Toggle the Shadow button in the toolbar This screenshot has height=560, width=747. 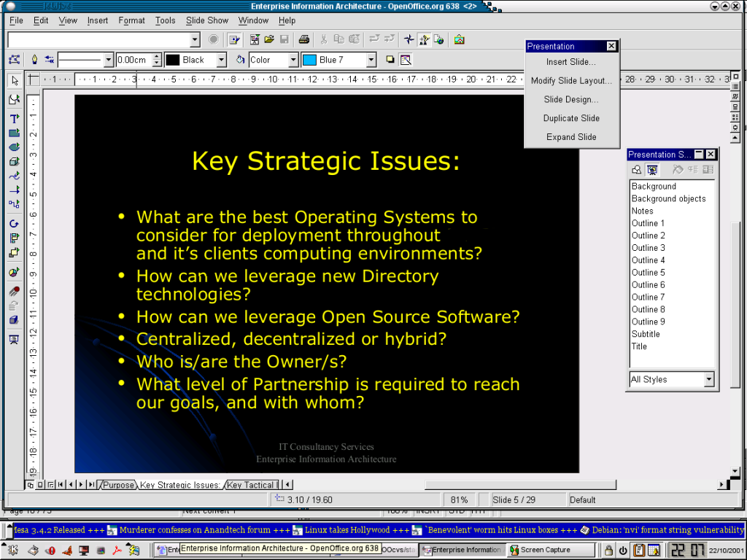click(x=390, y=60)
